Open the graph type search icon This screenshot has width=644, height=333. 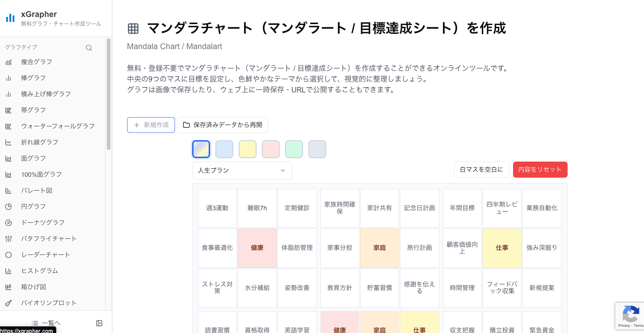(x=89, y=47)
